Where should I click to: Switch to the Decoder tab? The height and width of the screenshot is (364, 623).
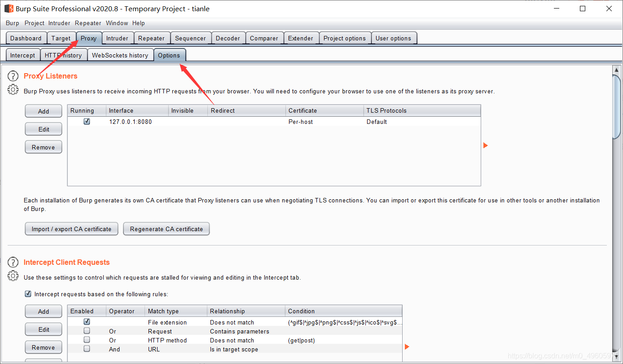pos(228,38)
